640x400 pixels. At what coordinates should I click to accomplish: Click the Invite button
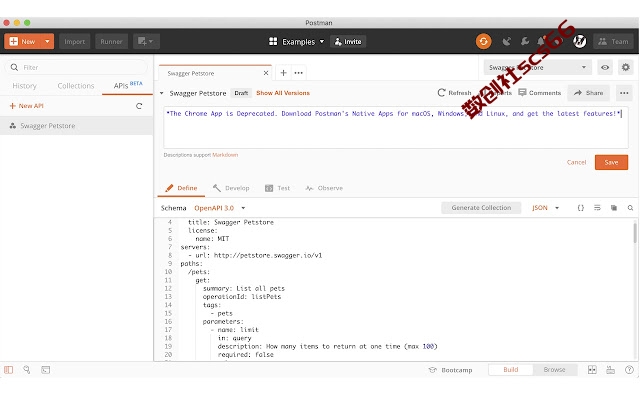click(348, 42)
